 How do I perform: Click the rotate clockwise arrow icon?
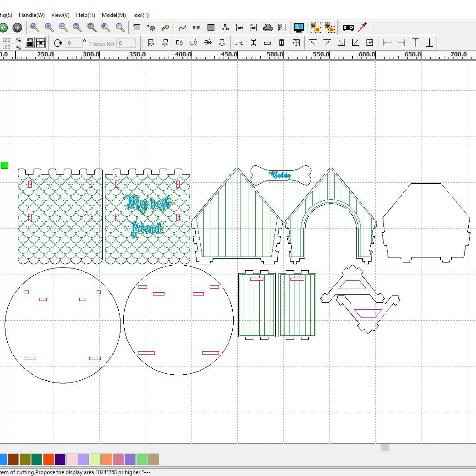tap(58, 43)
